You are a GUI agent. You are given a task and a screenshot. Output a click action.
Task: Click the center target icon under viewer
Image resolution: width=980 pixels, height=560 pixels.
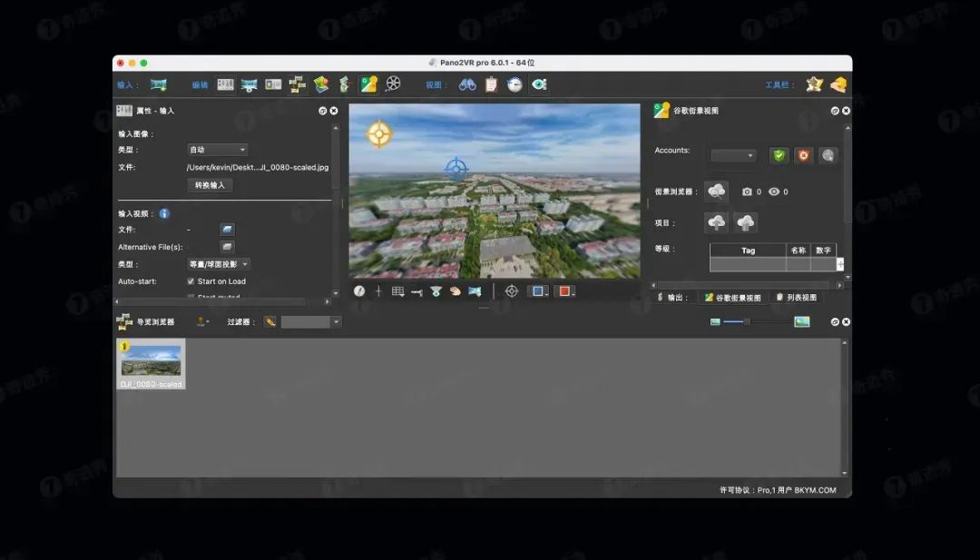512,291
